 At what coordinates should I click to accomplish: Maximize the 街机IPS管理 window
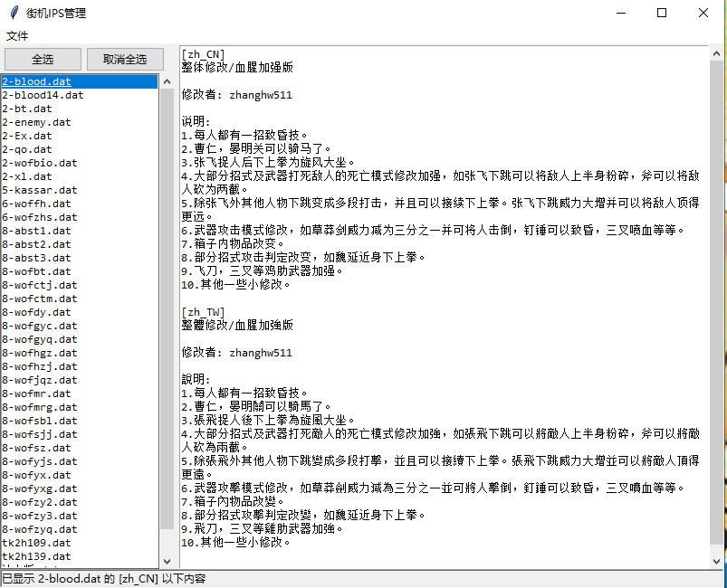point(662,14)
